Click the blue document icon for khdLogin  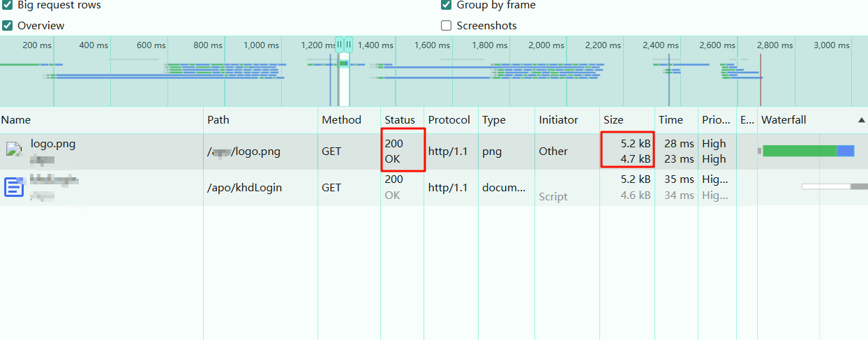pyautogui.click(x=14, y=187)
